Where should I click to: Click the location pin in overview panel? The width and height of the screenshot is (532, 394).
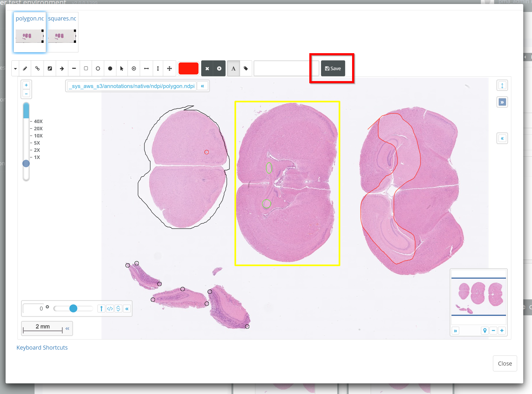pyautogui.click(x=485, y=330)
